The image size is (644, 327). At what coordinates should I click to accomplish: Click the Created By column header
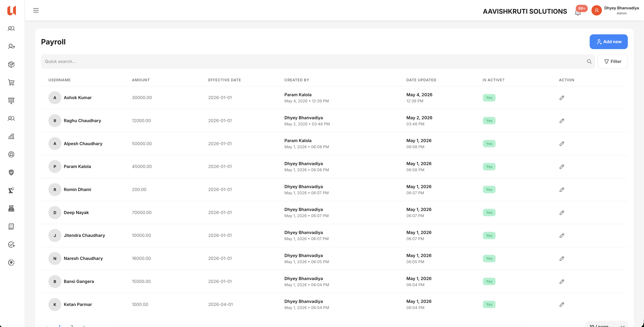[x=296, y=80]
